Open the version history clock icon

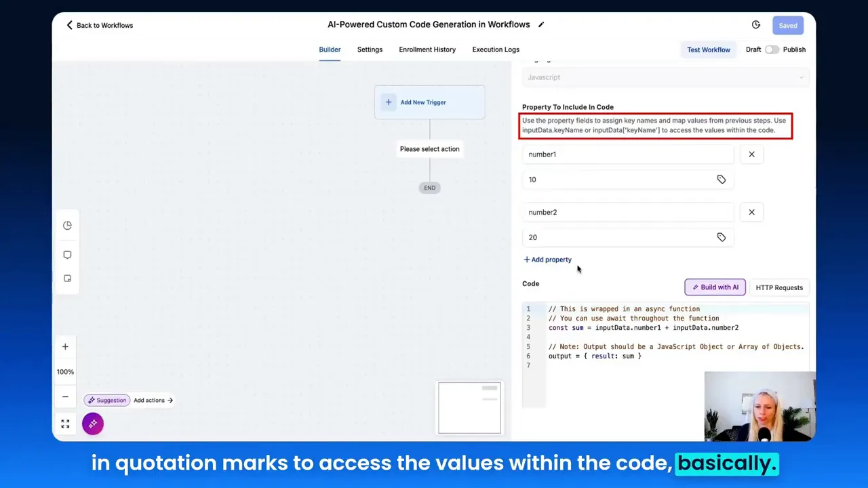pyautogui.click(x=755, y=24)
